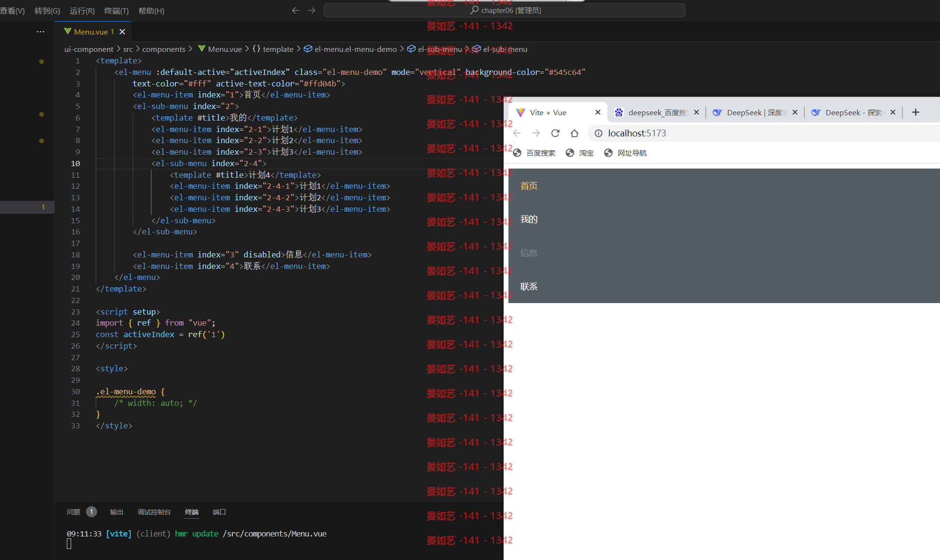Switch to the deepseek_百度搜 browser tab

pyautogui.click(x=657, y=112)
